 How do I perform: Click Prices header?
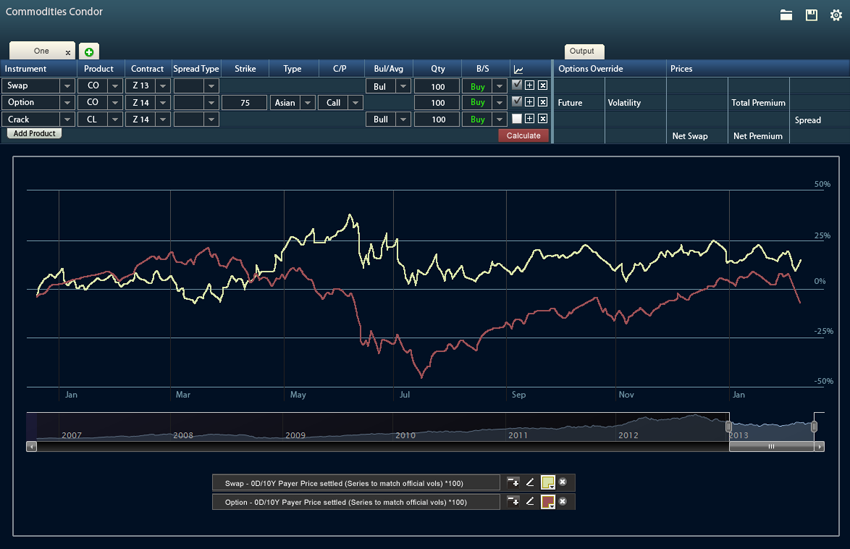[x=681, y=69]
